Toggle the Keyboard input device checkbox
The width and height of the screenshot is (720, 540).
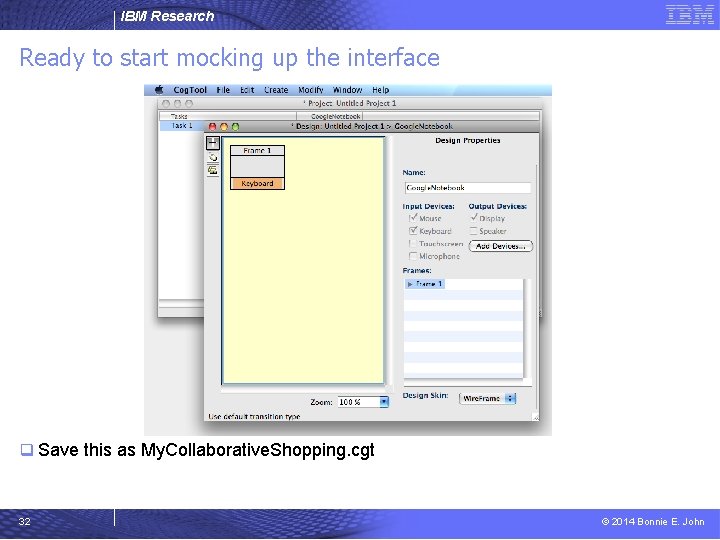click(x=413, y=231)
